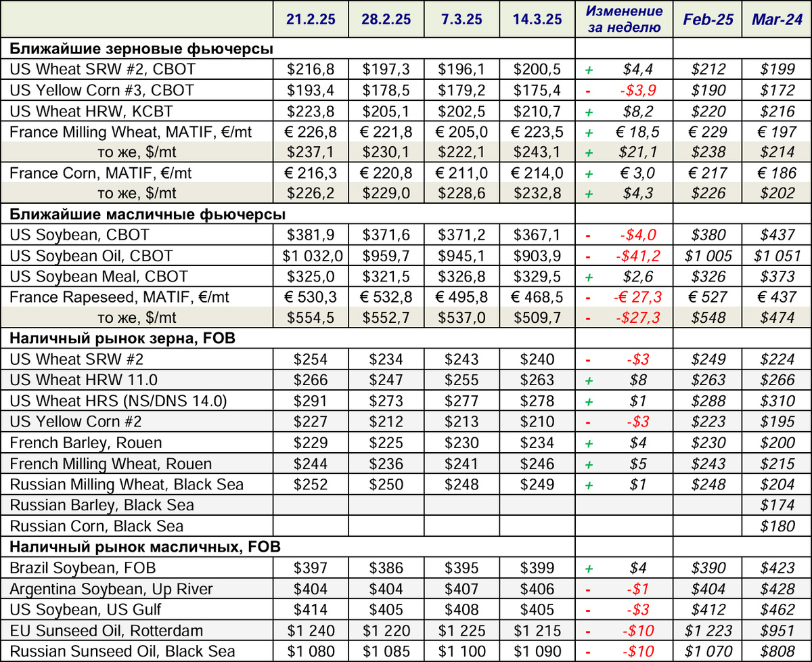The width and height of the screenshot is (812, 662).
Task: Select the 14.3.25 column header
Action: 537,19
